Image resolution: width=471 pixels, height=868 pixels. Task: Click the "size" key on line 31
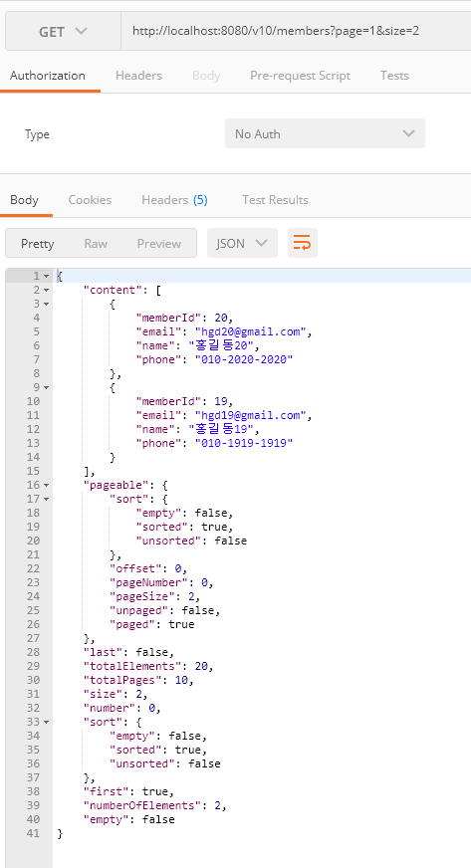tap(106, 694)
